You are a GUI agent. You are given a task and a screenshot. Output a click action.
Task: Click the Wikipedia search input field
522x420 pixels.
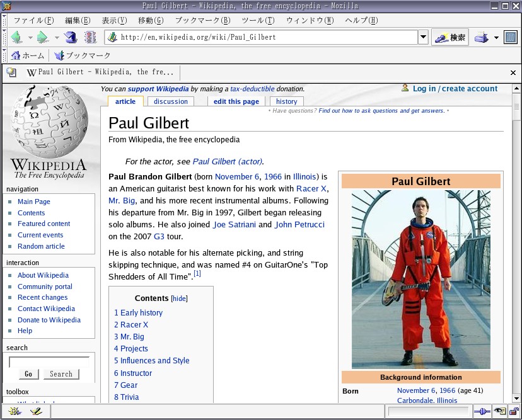tap(49, 362)
